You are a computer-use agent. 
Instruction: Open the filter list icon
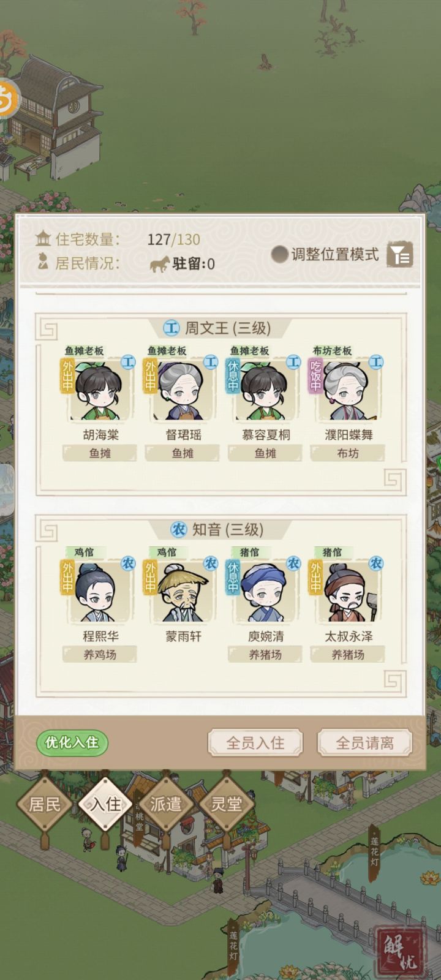pos(400,254)
